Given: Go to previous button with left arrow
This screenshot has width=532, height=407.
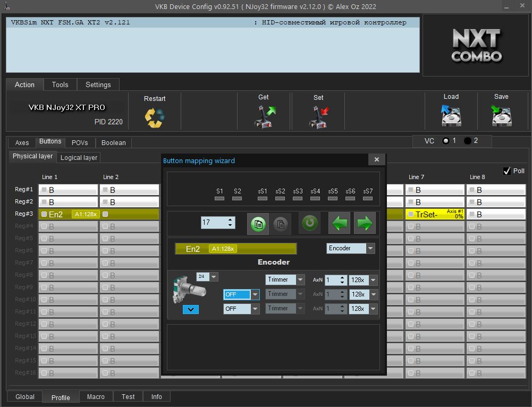Looking at the screenshot, I should tap(339, 223).
